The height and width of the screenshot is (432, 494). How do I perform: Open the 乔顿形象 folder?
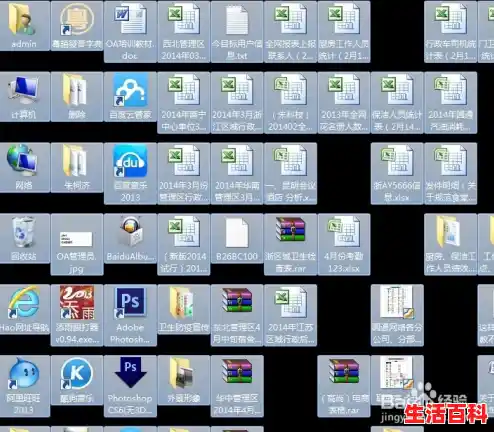184,380
